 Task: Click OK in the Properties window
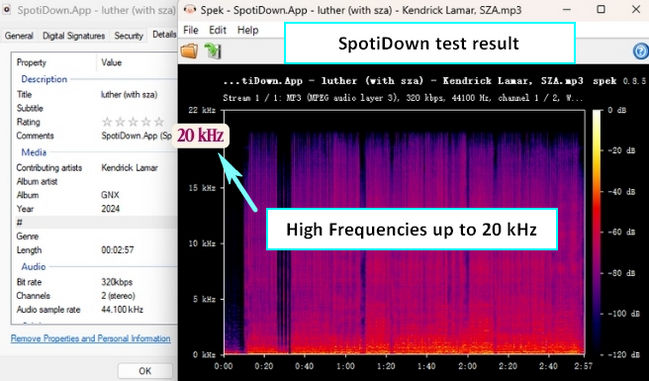pos(145,371)
